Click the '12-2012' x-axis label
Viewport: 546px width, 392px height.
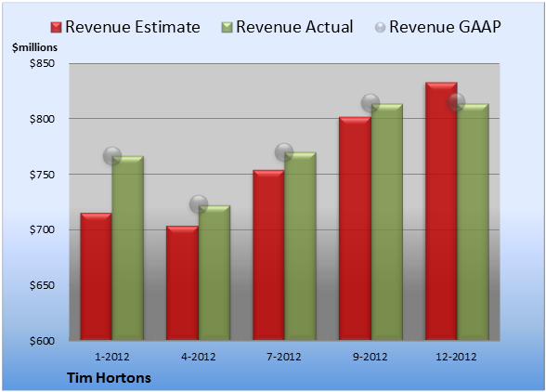[456, 357]
